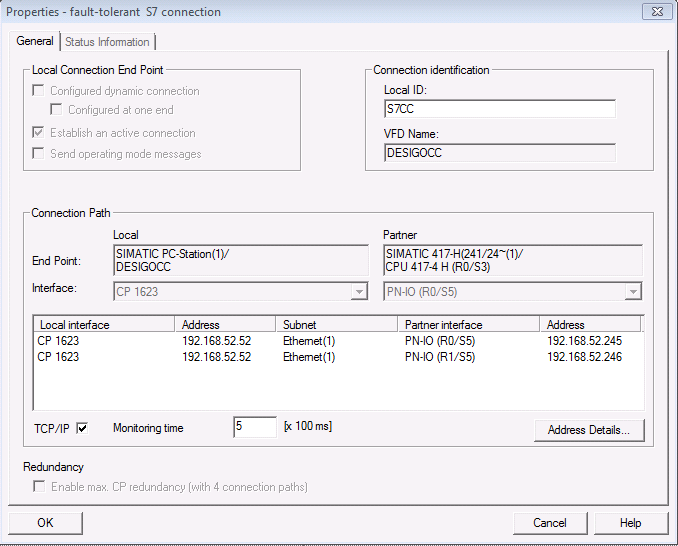
Task: Click the VFD Name field DESIGOCC
Action: coord(499,153)
